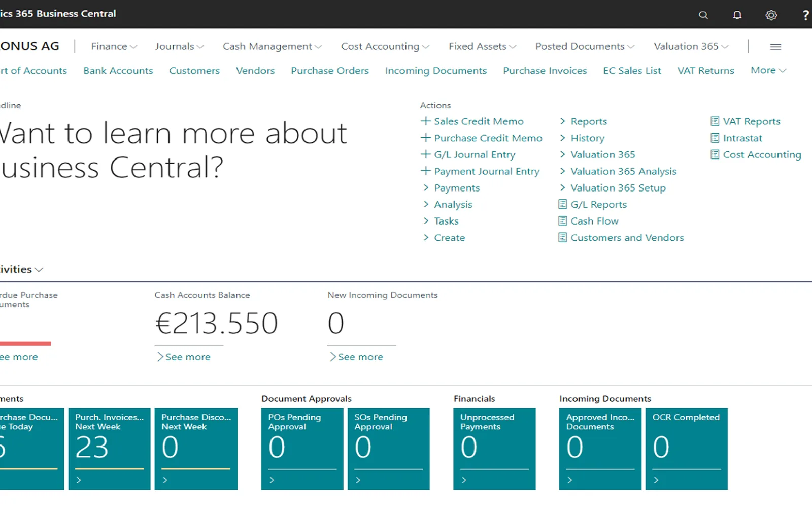
Task: Click the VAT Reports document icon
Action: click(x=715, y=121)
